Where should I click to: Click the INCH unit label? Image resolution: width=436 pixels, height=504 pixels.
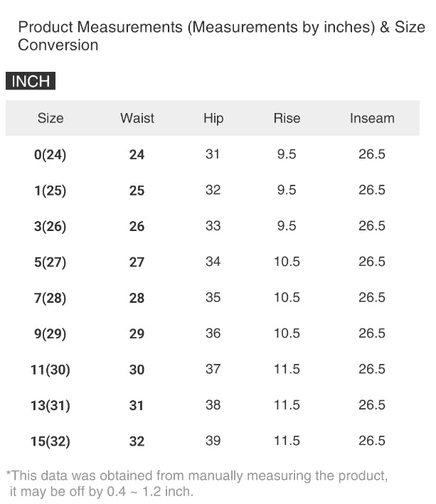(x=31, y=81)
